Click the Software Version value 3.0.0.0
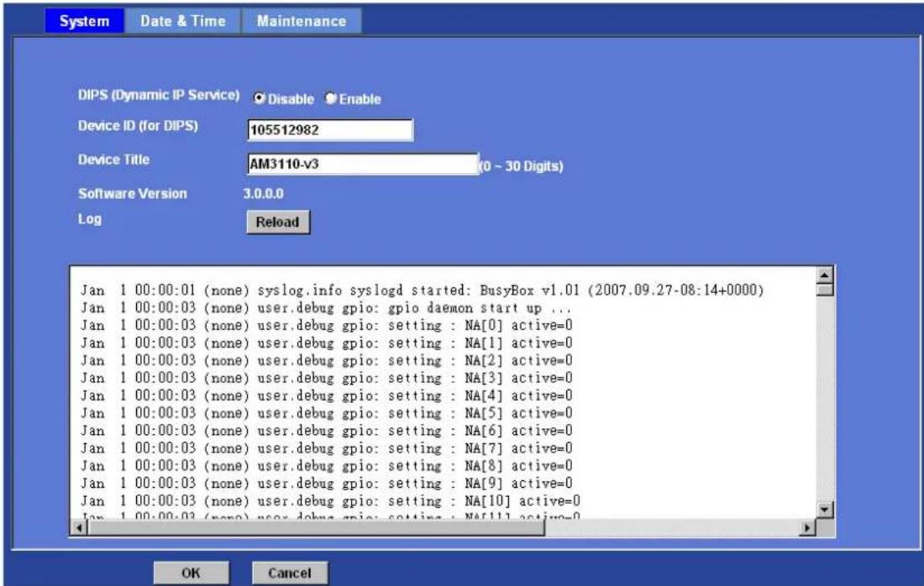This screenshot has width=924, height=586. tap(264, 194)
